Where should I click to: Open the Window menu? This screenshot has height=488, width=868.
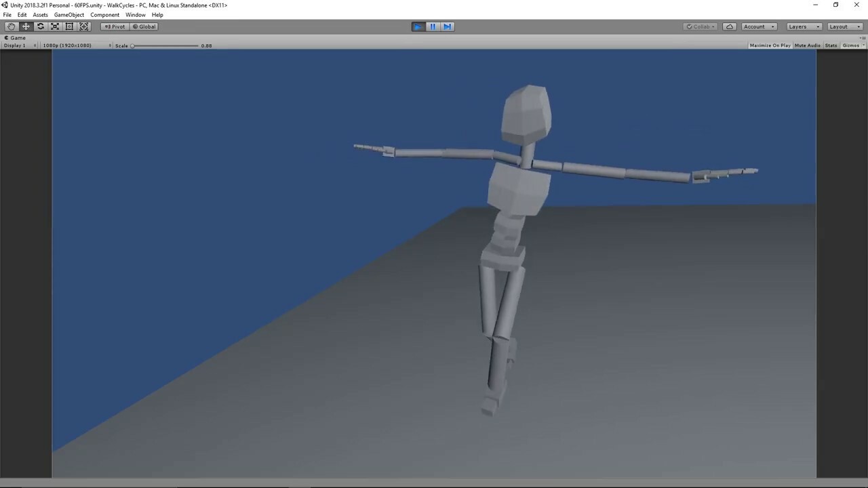(x=135, y=15)
